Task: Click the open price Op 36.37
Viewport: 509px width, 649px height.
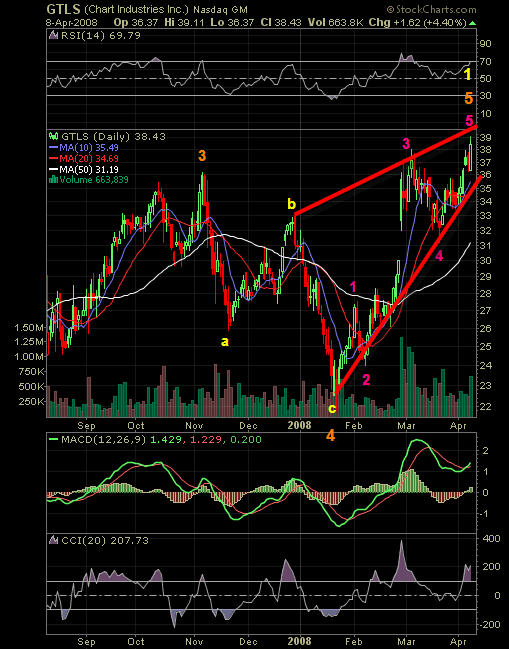Action: pyautogui.click(x=136, y=22)
